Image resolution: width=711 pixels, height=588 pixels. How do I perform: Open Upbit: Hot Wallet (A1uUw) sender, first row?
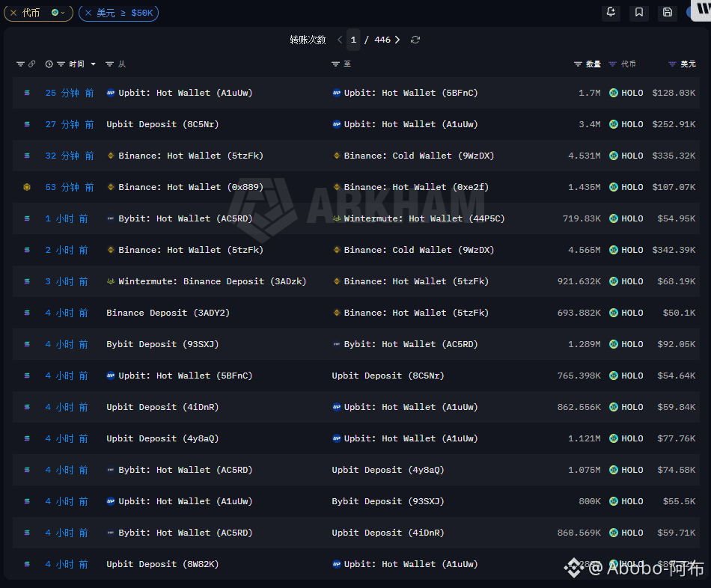point(185,93)
